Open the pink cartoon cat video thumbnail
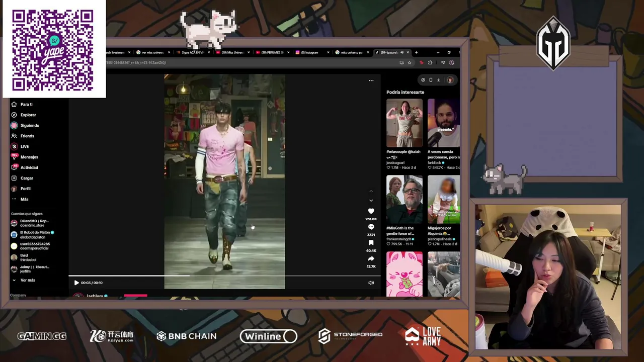644x362 pixels. coord(405,275)
